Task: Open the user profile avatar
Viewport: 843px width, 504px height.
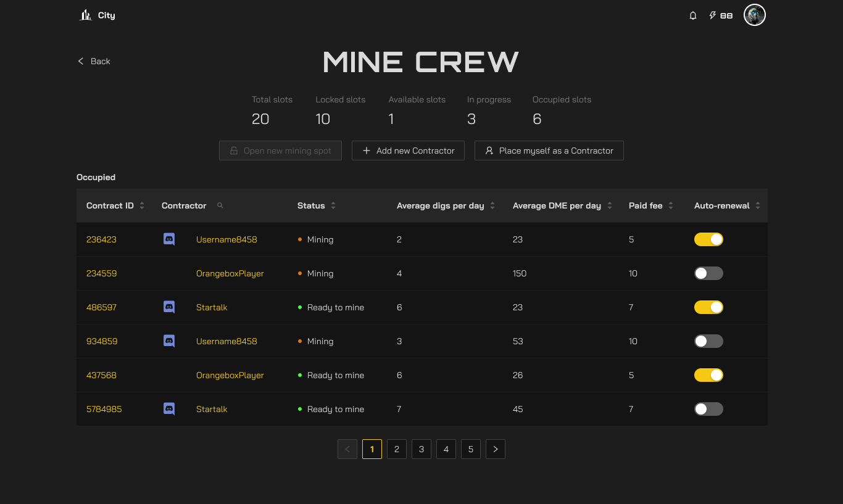Action: (x=754, y=15)
